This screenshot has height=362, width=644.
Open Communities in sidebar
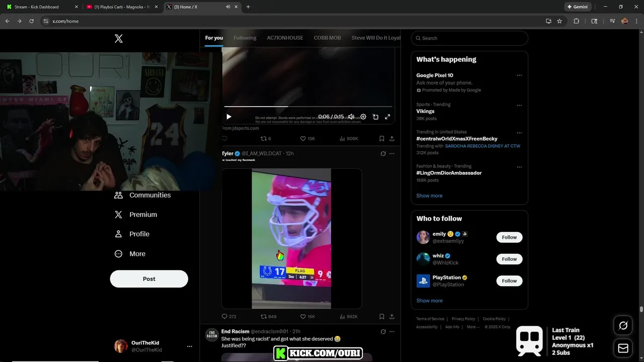(x=143, y=195)
